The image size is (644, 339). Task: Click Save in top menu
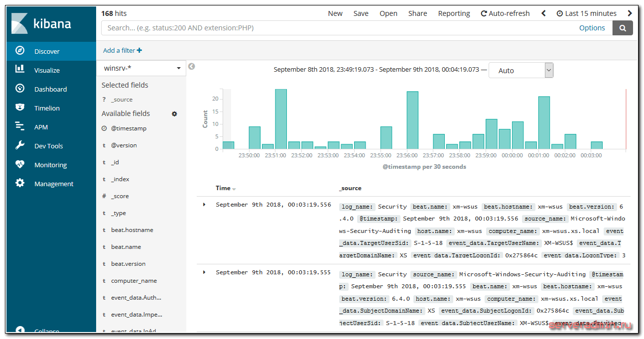(x=361, y=13)
